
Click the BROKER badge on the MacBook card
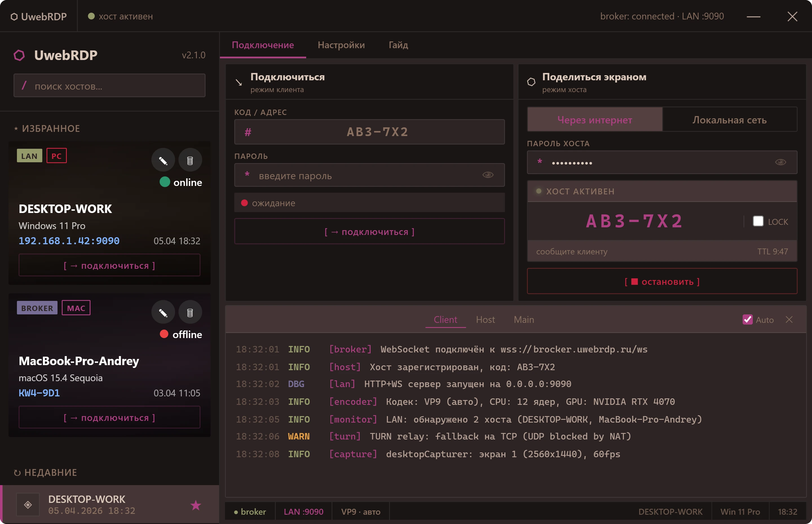[37, 308]
